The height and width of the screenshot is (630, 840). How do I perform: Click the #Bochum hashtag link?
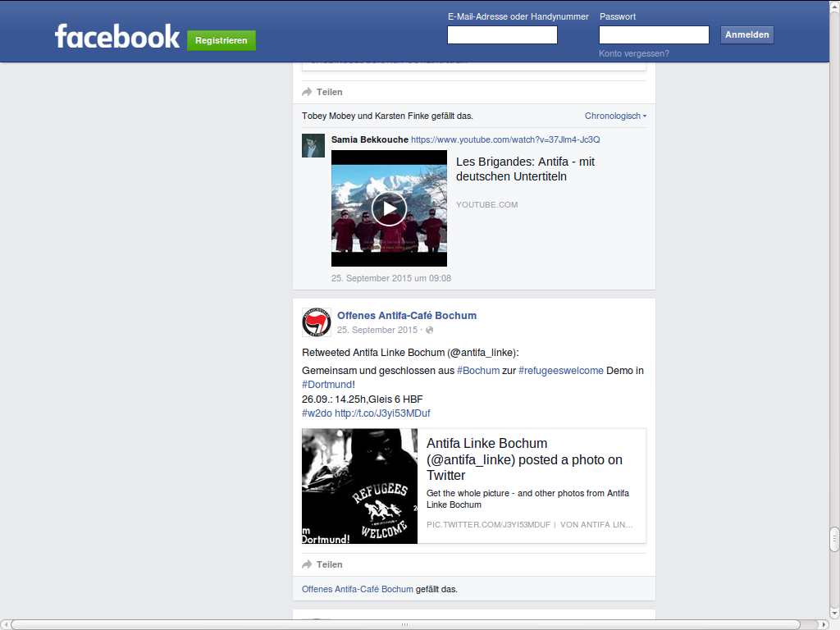(478, 371)
